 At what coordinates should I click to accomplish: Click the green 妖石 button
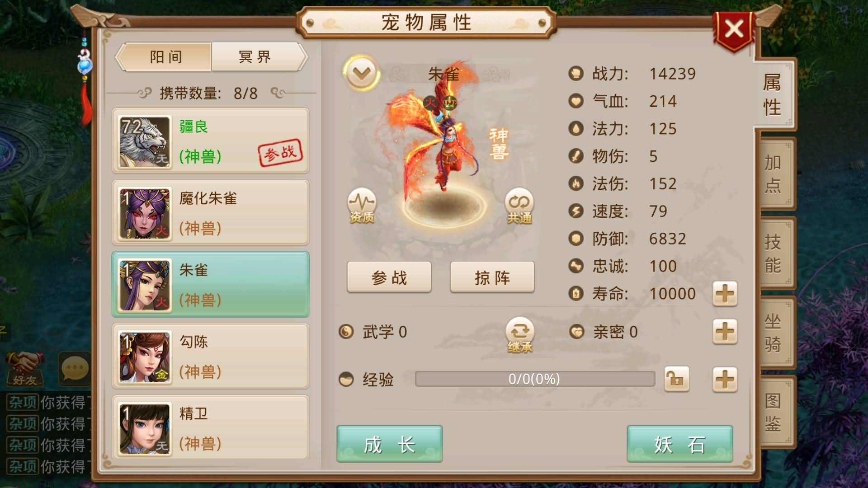click(679, 444)
